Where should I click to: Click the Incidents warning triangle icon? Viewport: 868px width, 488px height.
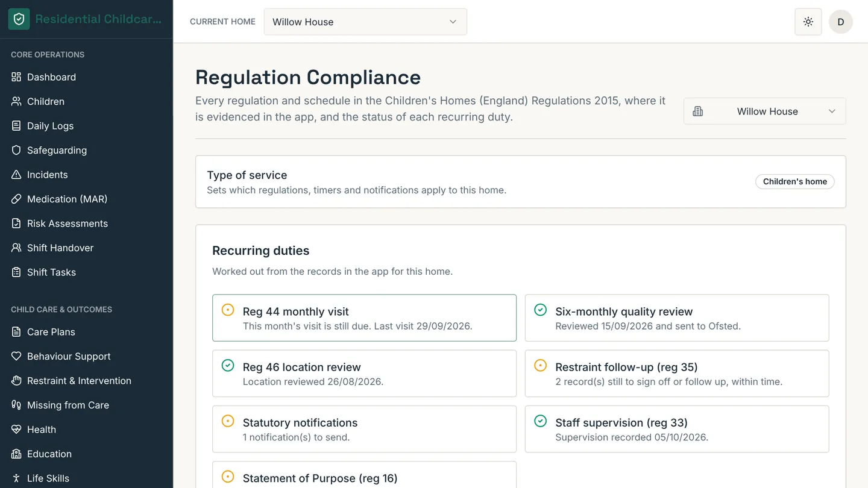[x=16, y=175]
